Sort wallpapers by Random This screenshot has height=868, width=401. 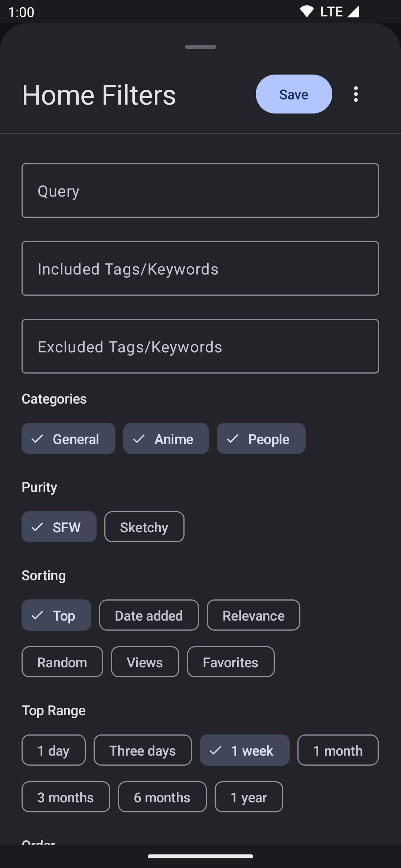[x=62, y=662]
